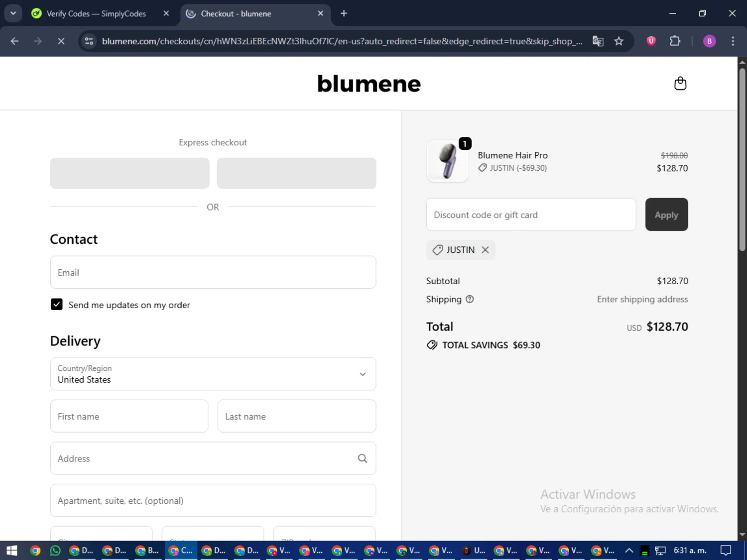The width and height of the screenshot is (747, 560).
Task: Apply the discount code
Action: tap(666, 215)
